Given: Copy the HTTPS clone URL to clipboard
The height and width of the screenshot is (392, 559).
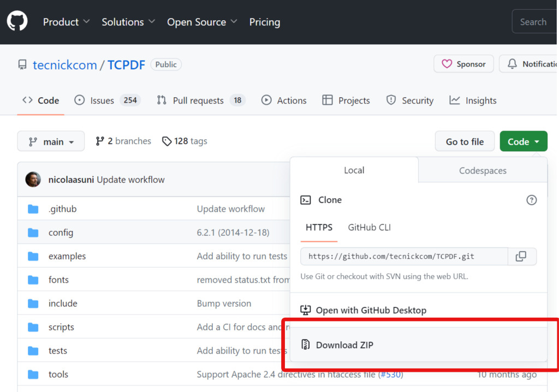Looking at the screenshot, I should click(x=521, y=256).
